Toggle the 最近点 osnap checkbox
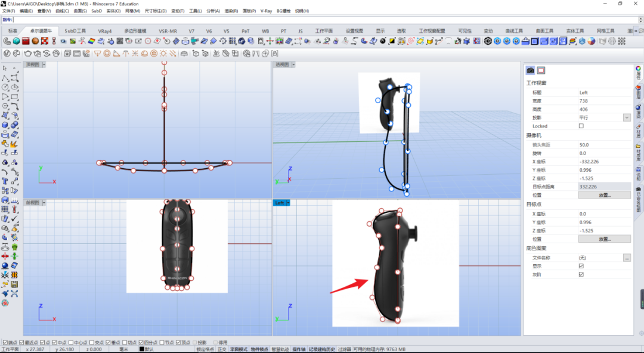644x353 pixels. point(22,342)
